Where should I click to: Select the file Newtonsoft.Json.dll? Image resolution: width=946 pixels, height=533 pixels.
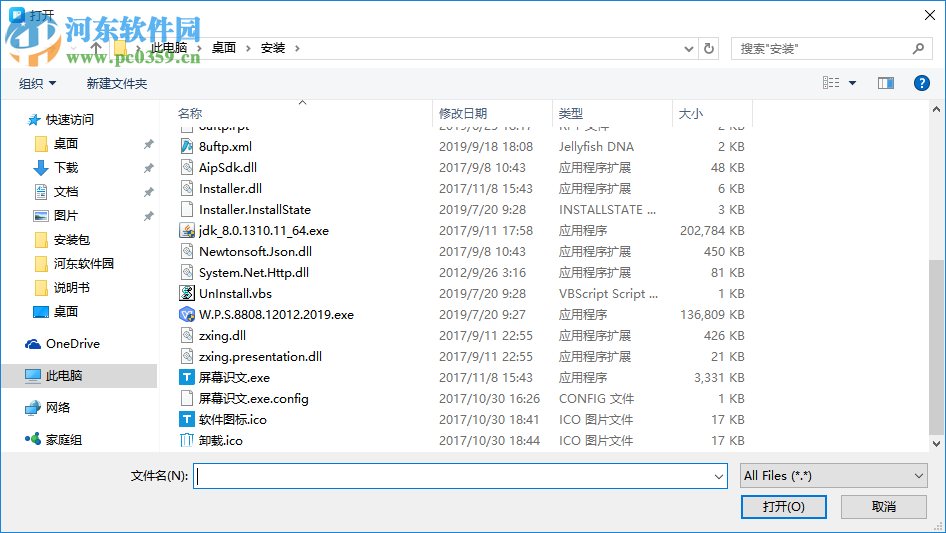(x=255, y=252)
